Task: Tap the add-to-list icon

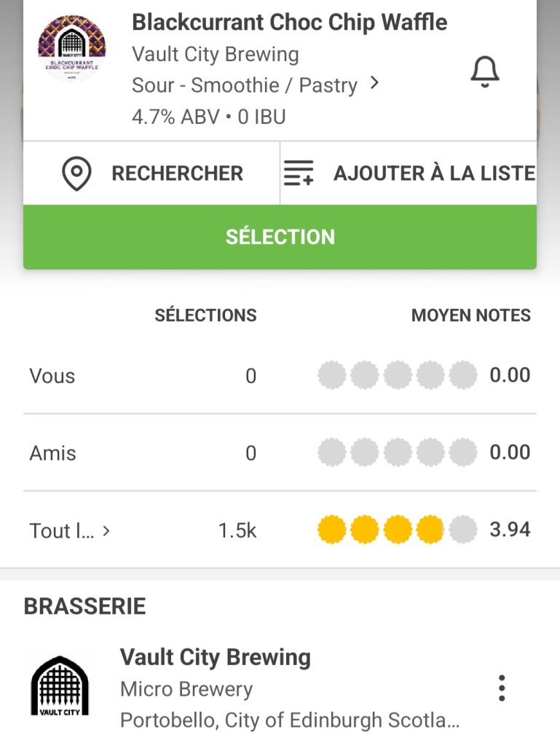Action: (299, 173)
